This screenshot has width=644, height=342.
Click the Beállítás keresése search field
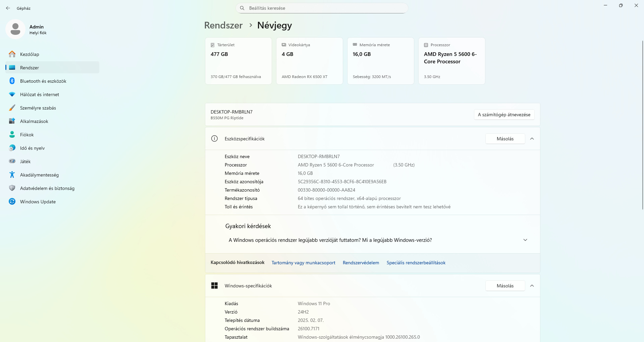[x=322, y=8]
